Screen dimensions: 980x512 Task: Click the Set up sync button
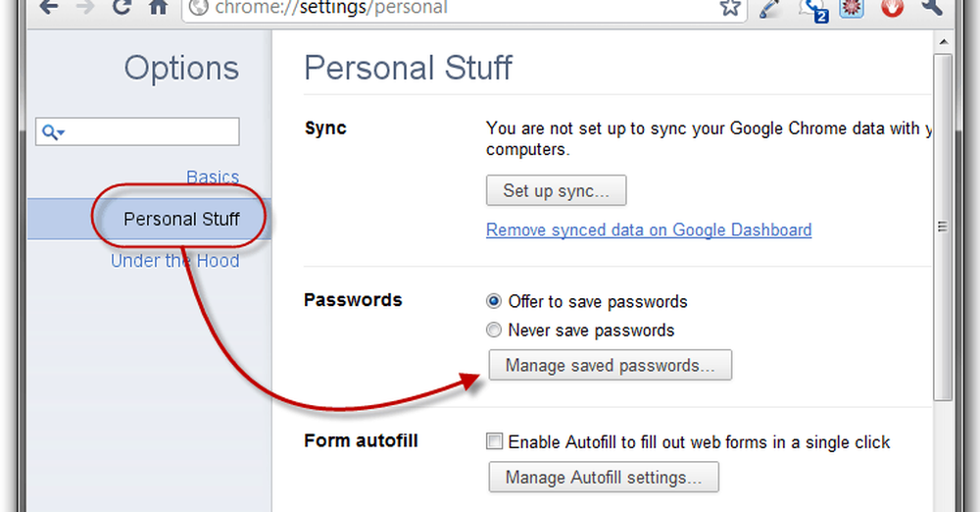pos(556,190)
